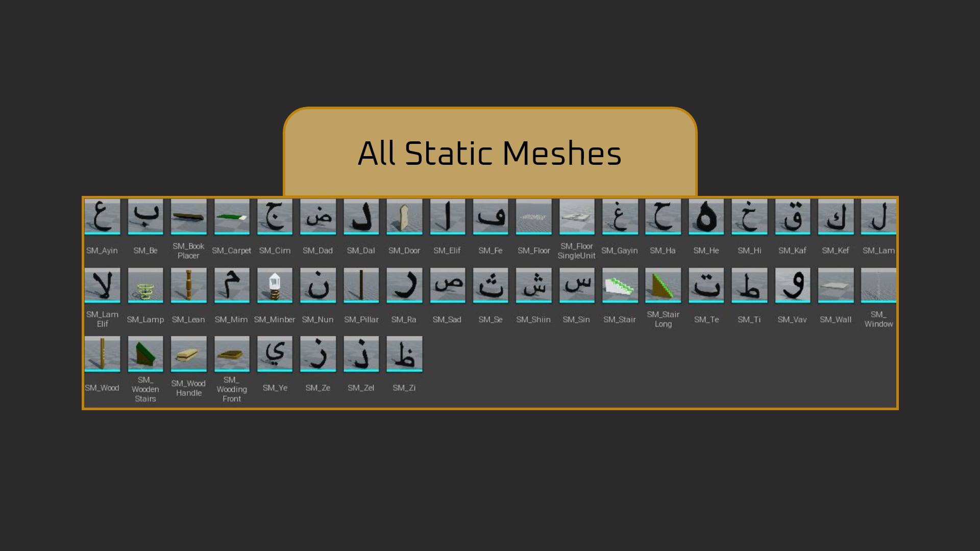
Task: Open the SM_Stair Long asset
Action: click(x=663, y=286)
